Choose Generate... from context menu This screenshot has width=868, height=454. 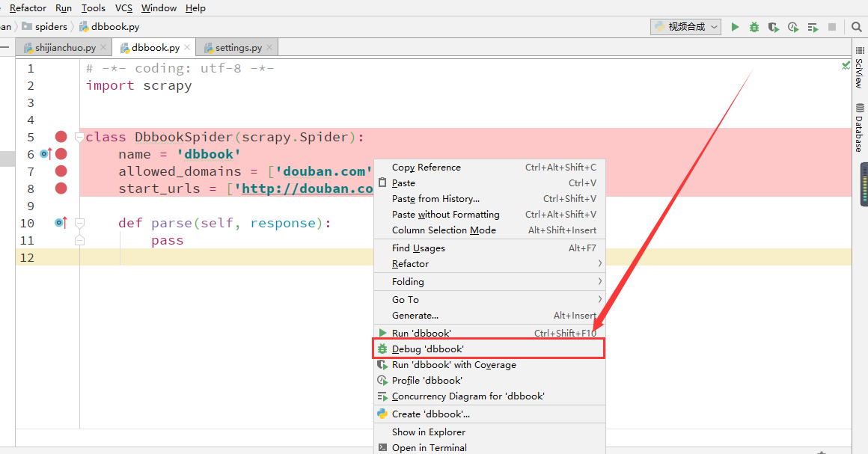[489, 315]
